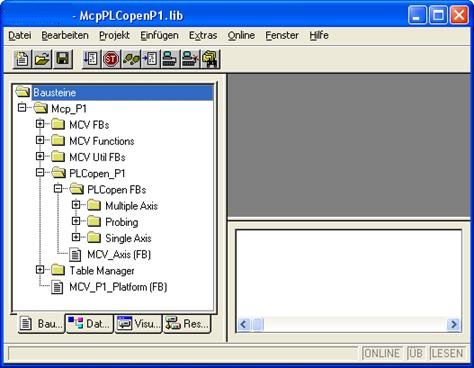Open the Datei menu
Screen dimensions: 474x368
pyautogui.click(x=20, y=35)
